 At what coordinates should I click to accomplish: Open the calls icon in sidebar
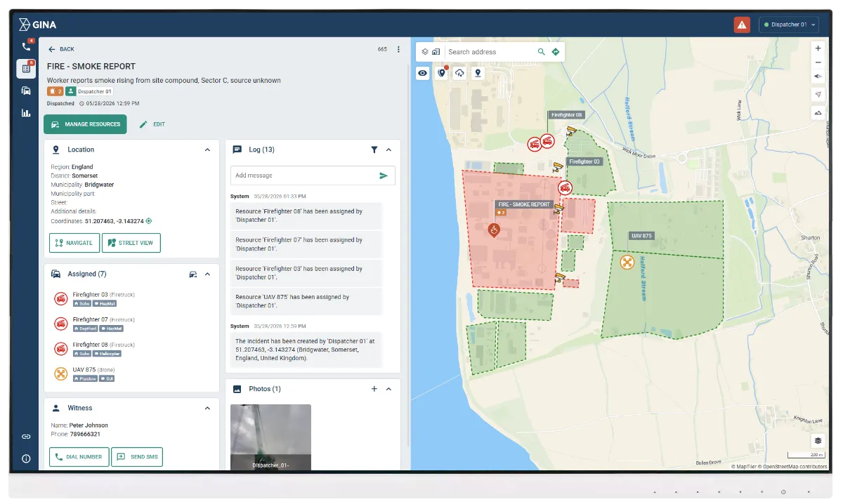tap(26, 46)
